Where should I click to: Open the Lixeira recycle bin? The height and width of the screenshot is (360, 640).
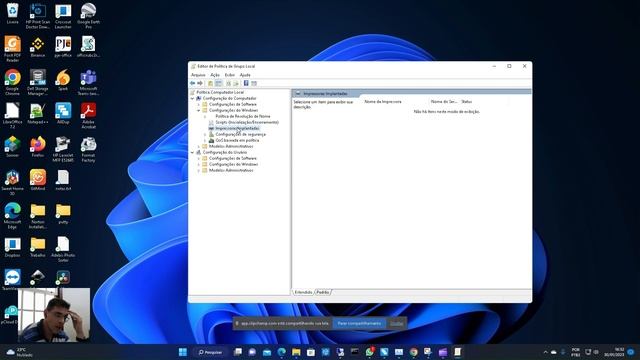pos(12,13)
